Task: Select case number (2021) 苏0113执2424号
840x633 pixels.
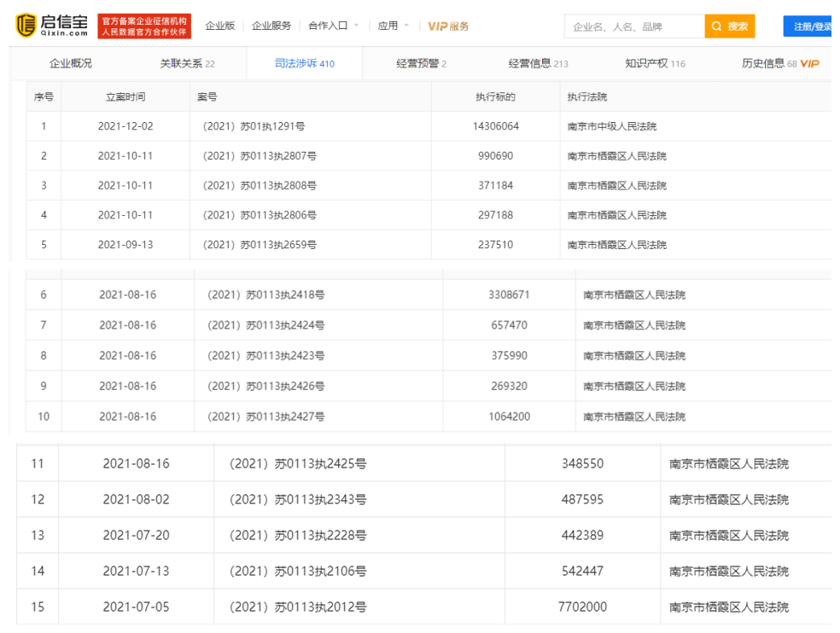Action: (x=265, y=325)
